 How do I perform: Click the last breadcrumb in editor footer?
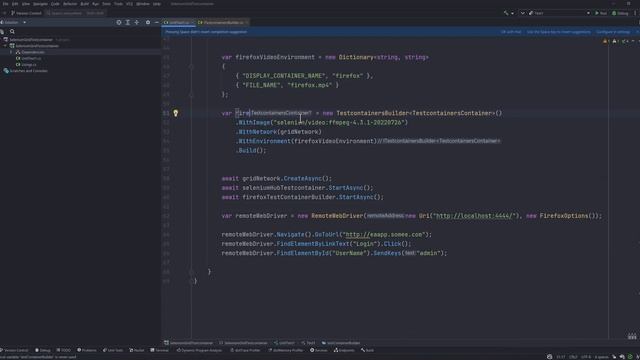[341, 343]
